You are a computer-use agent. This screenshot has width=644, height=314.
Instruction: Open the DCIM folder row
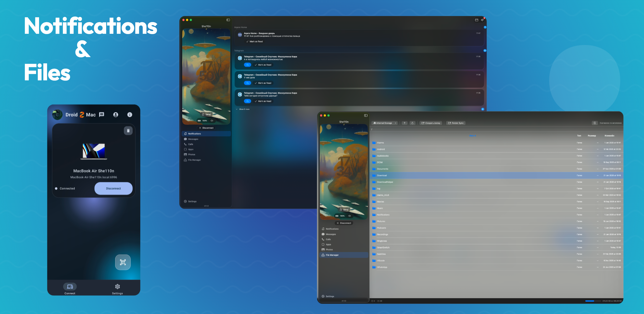(497, 162)
